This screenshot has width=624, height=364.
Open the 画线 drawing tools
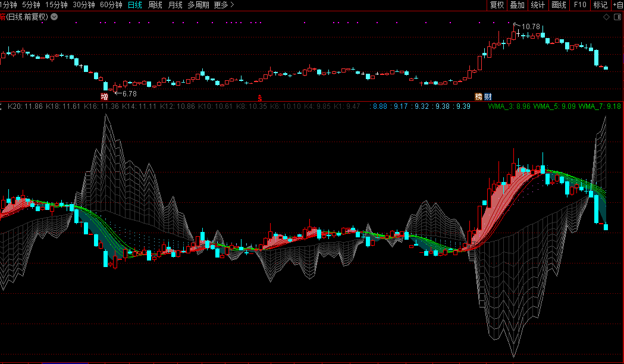559,5
